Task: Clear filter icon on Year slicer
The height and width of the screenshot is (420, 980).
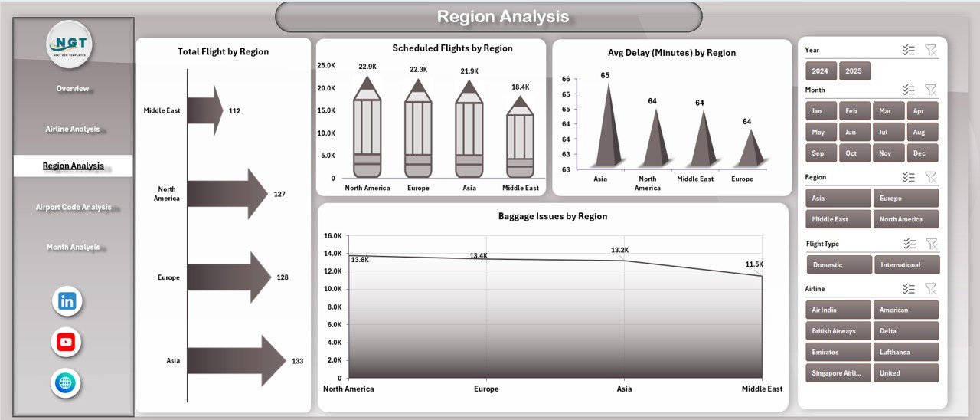Action: [x=930, y=50]
